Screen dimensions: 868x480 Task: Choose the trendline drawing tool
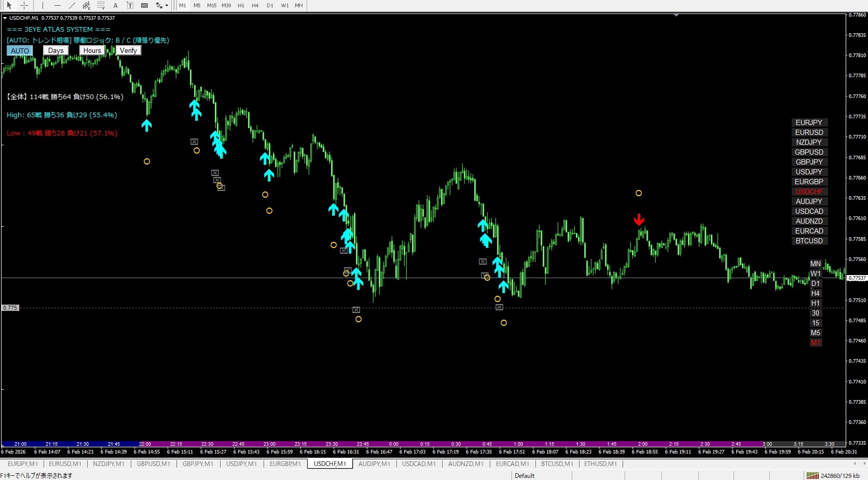pos(72,5)
